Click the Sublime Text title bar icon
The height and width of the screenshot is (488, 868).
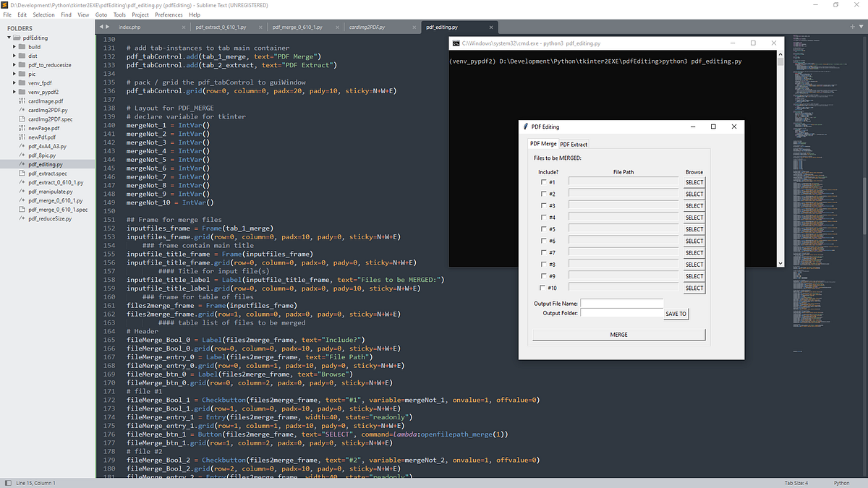point(4,4)
